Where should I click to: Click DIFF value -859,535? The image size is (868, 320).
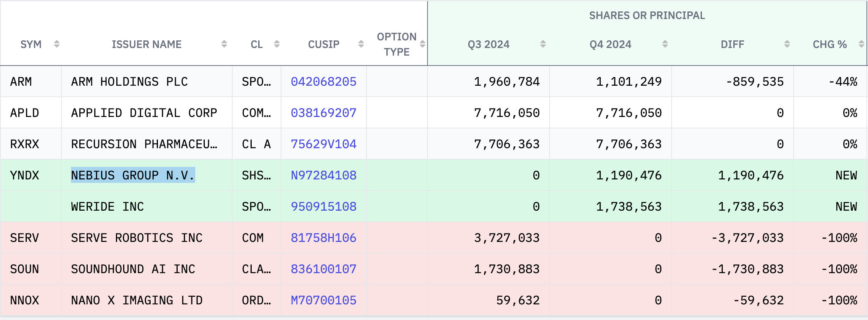click(x=755, y=82)
